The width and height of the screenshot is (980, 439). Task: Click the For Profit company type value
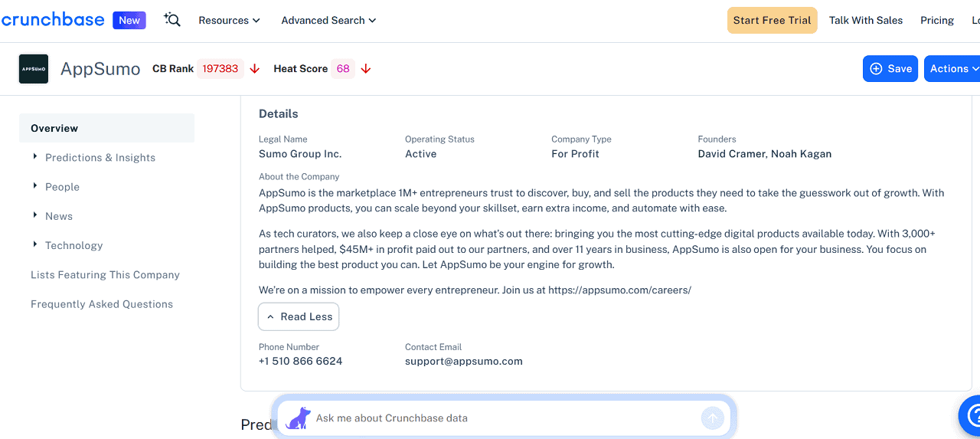tap(575, 154)
